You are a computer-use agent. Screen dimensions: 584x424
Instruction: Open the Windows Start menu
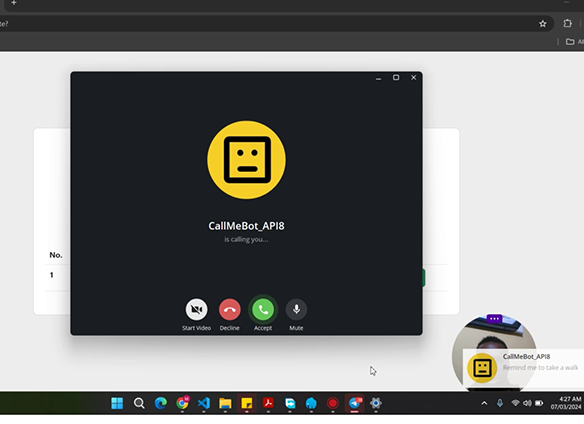[x=117, y=403]
